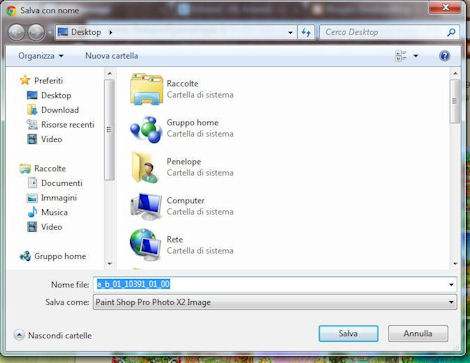
Task: Click the Preferiti star icon in sidebar
Action: point(25,80)
